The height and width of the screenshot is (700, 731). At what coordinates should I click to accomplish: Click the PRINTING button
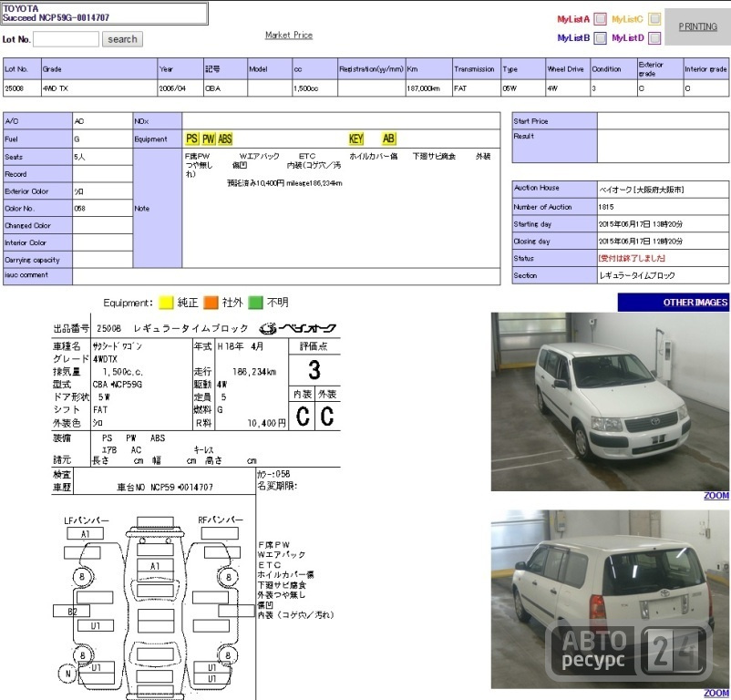tap(697, 26)
